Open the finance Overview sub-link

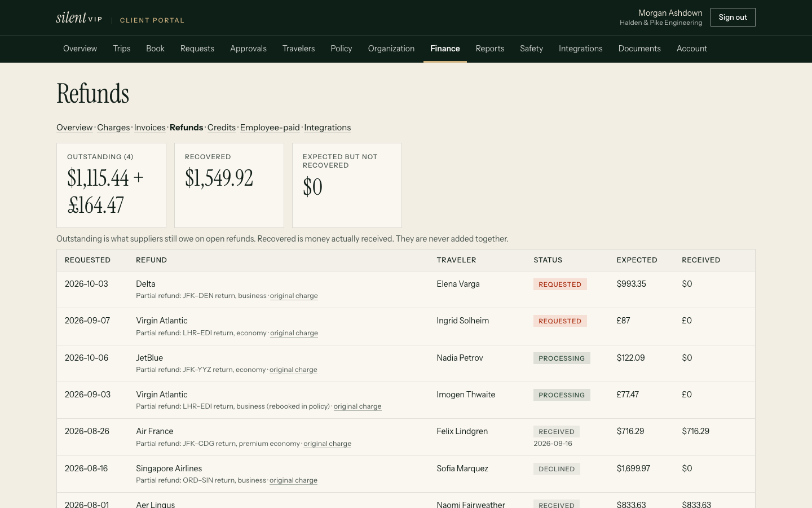pos(74,128)
